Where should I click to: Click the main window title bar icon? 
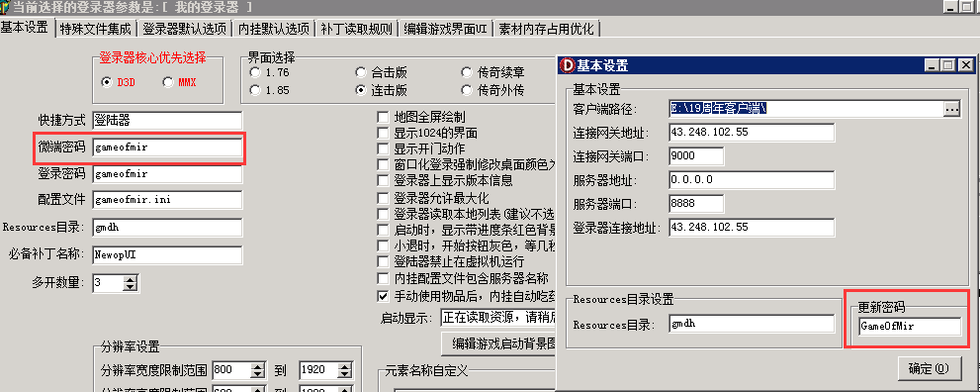(4, 6)
